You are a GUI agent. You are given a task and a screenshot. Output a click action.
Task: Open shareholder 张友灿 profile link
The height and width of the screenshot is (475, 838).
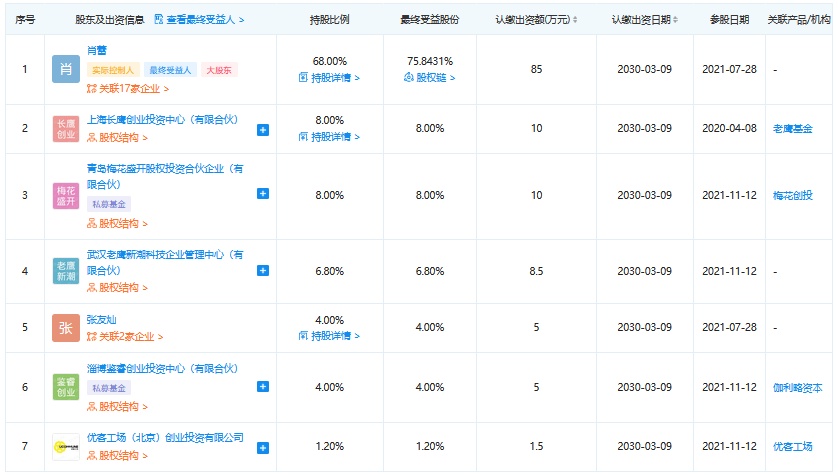[102, 320]
